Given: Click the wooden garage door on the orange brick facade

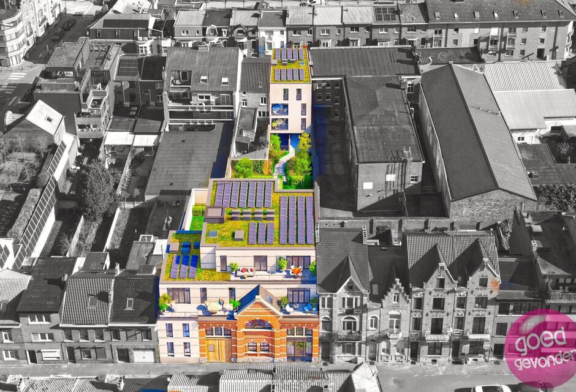Looking at the screenshot, I should click(x=219, y=349).
